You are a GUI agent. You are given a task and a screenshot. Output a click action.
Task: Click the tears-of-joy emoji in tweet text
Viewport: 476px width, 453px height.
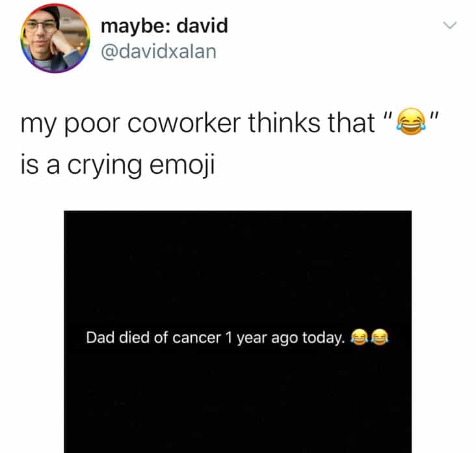411,121
